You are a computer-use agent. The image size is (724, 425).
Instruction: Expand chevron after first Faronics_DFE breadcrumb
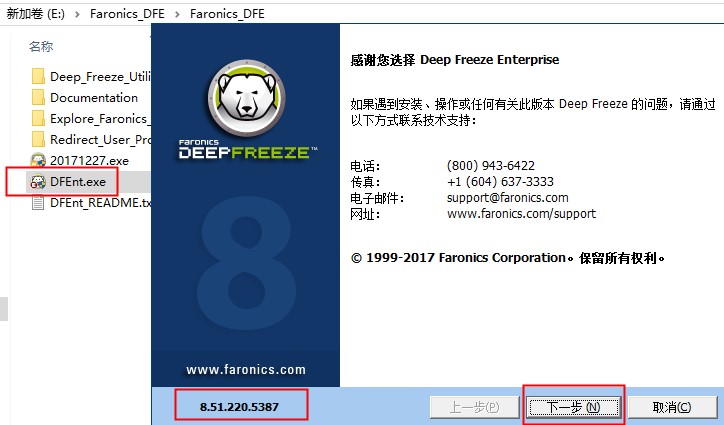pyautogui.click(x=177, y=14)
